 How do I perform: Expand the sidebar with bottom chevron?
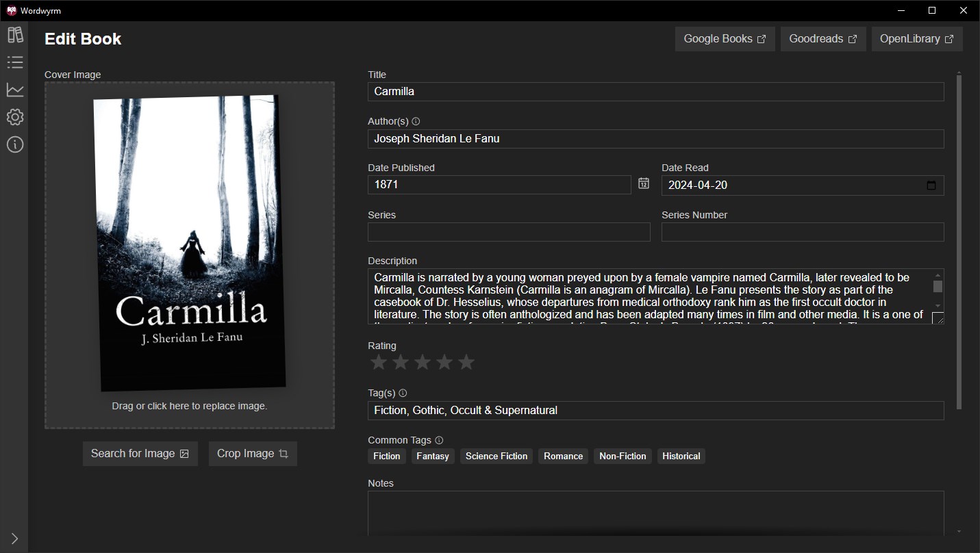pos(14,539)
